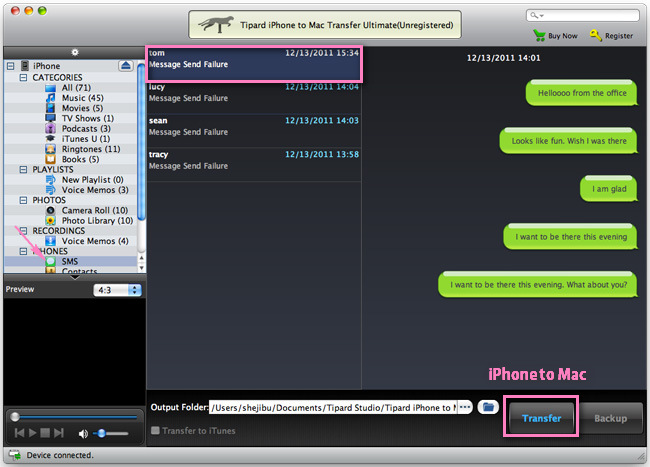
Task: Click the Buy Now shopping cart icon
Action: pos(539,36)
